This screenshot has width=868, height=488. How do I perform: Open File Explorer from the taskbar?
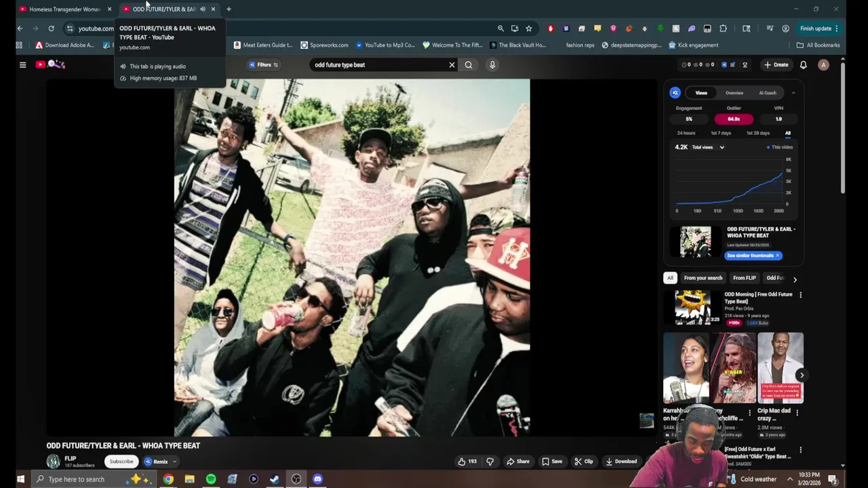pos(190,479)
